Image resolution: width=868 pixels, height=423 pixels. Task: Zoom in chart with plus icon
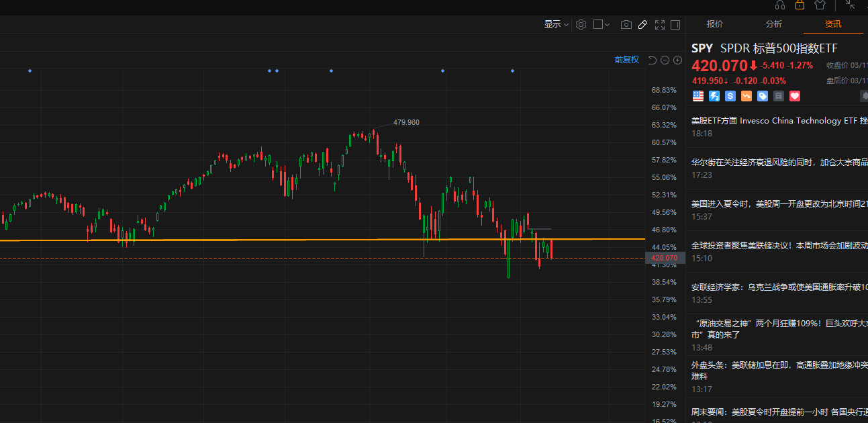677,60
